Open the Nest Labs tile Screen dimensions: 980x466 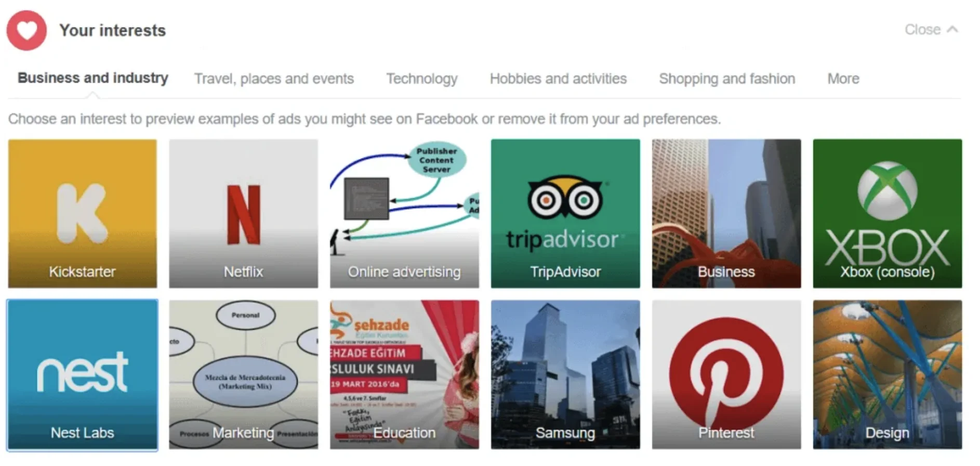click(x=82, y=374)
